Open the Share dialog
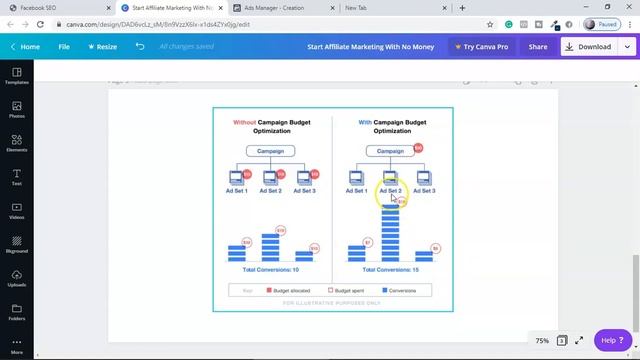640x360 pixels. [538, 47]
